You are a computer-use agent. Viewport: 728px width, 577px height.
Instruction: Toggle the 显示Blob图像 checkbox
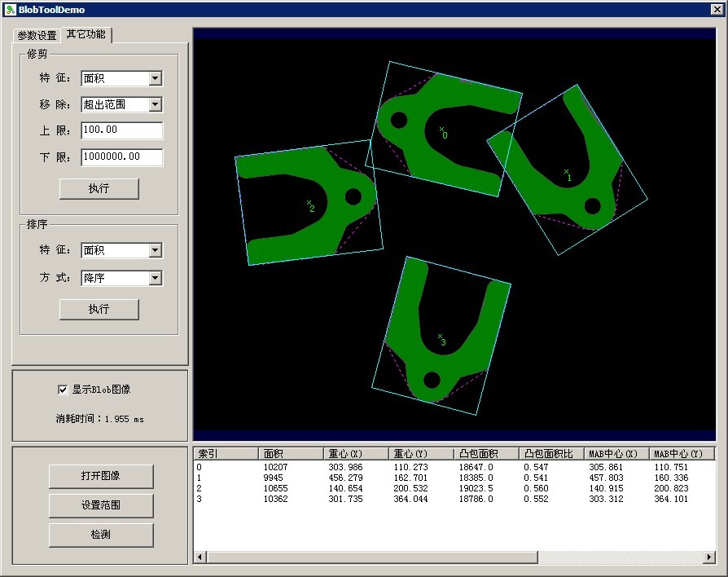[63, 390]
